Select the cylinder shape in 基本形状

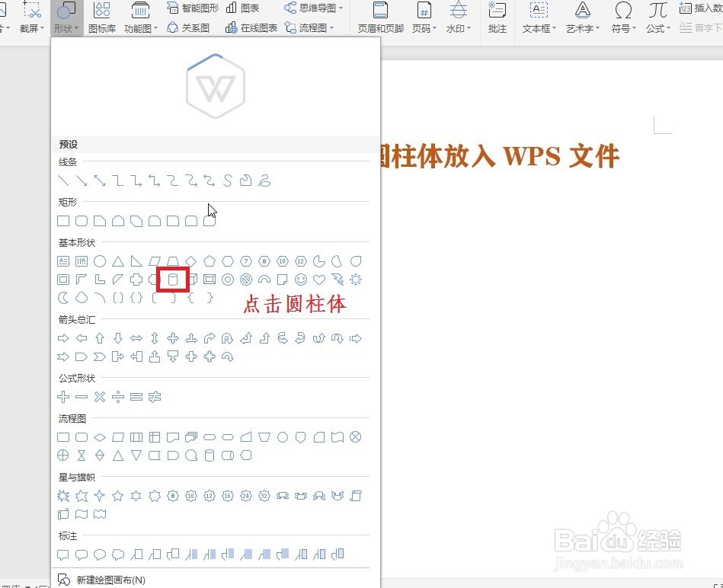point(173,280)
